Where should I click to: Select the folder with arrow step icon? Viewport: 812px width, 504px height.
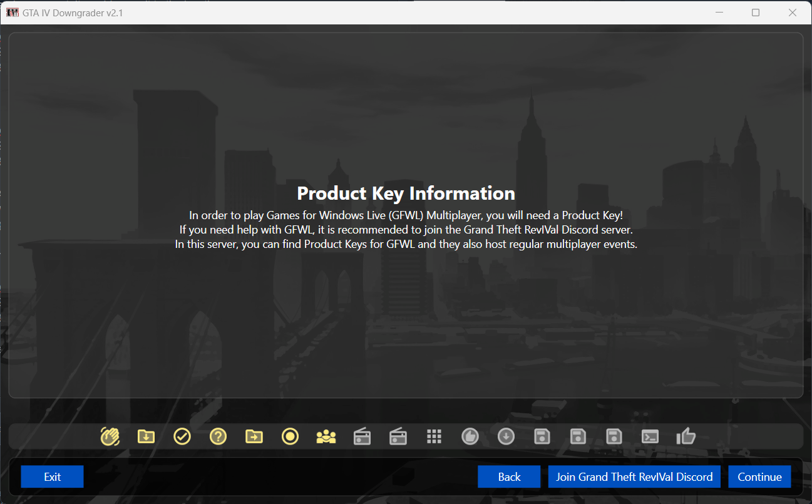254,436
